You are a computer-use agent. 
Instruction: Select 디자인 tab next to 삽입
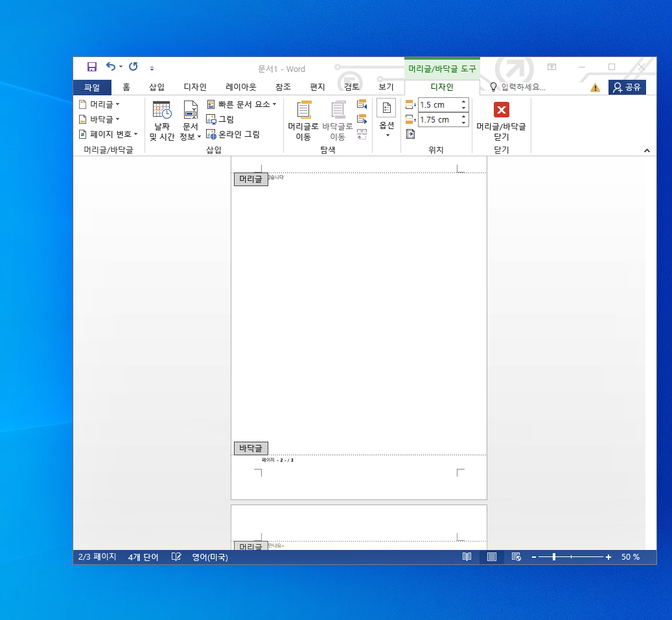pos(195,87)
